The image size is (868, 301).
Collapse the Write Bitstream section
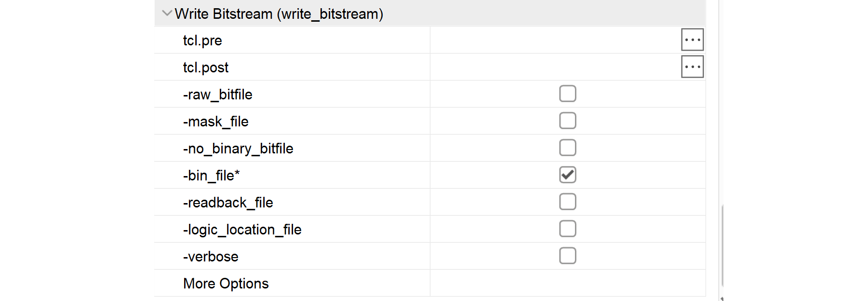(x=167, y=14)
